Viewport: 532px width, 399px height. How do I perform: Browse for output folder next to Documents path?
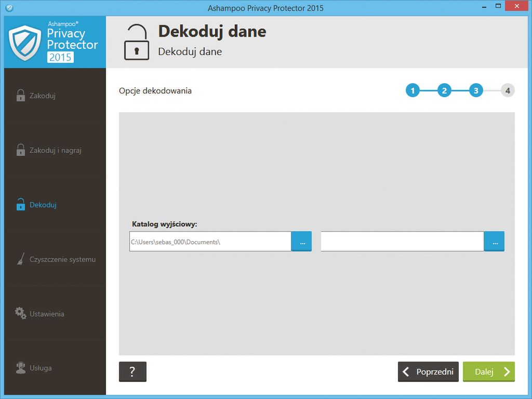pyautogui.click(x=302, y=242)
